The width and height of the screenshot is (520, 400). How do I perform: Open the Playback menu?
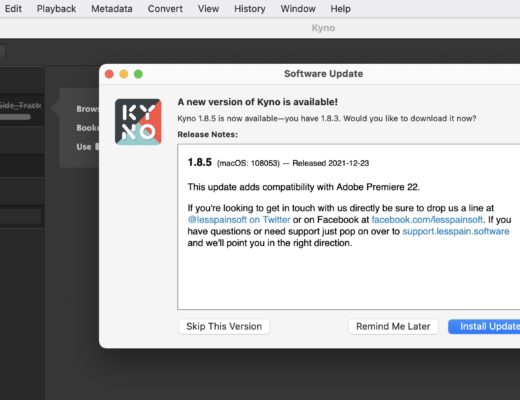(x=56, y=9)
